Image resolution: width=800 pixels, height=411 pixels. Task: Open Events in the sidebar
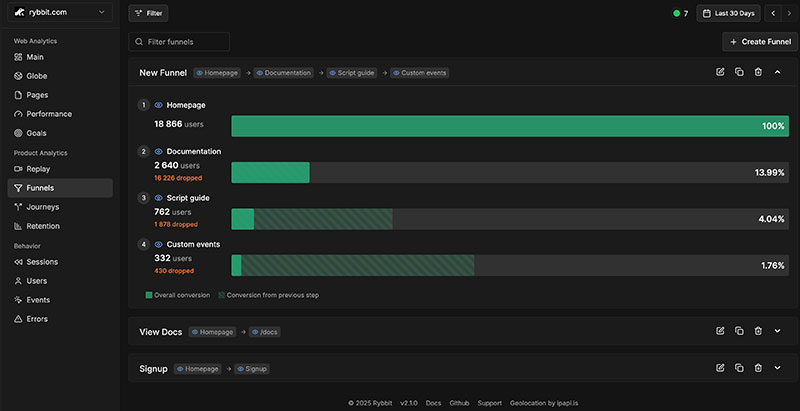[x=60, y=300]
